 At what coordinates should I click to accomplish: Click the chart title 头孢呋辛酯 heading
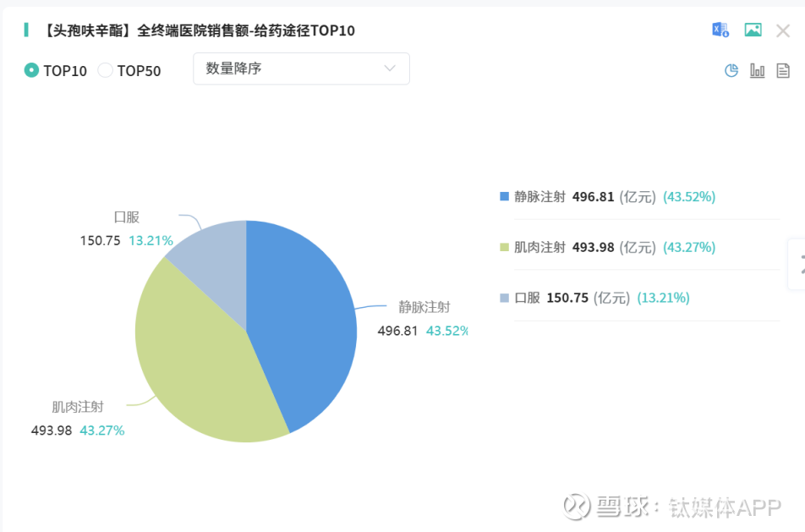point(200,30)
